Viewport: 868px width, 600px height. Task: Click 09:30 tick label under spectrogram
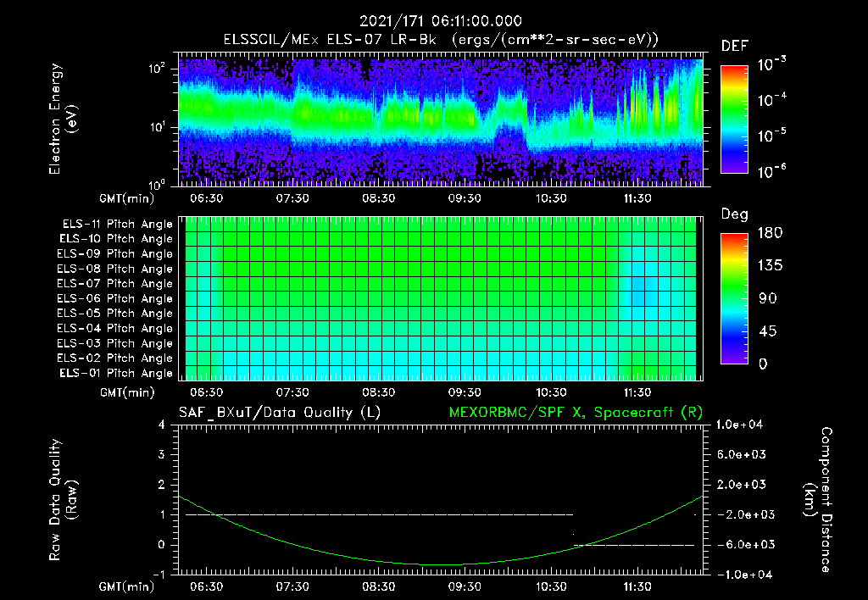point(465,198)
